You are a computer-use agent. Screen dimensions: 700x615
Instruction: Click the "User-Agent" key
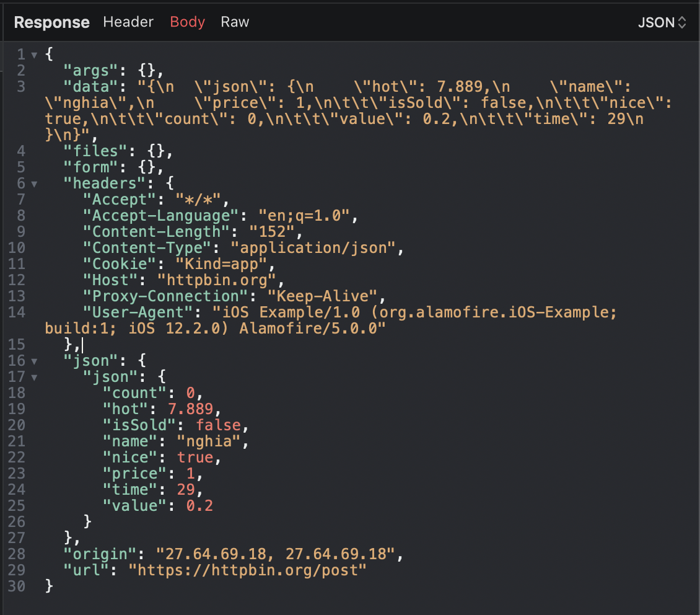point(138,312)
